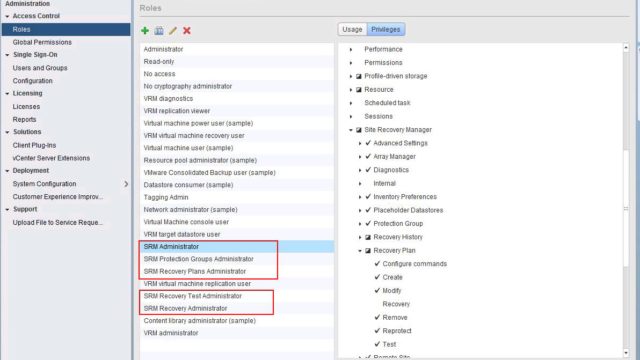The width and height of the screenshot is (640, 360).
Task: Select VRM administrator role
Action: coord(237,333)
